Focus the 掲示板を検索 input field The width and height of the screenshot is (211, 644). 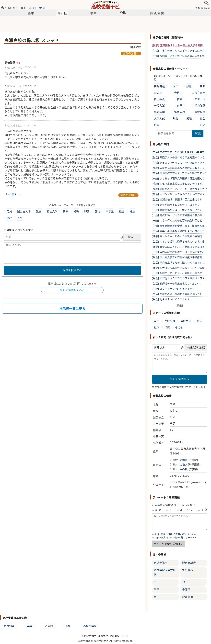(174, 134)
